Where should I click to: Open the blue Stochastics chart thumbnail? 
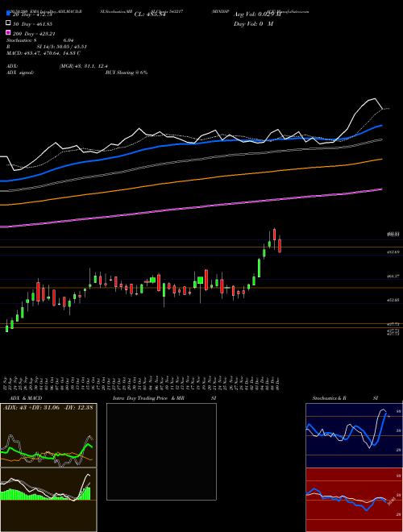354,435
